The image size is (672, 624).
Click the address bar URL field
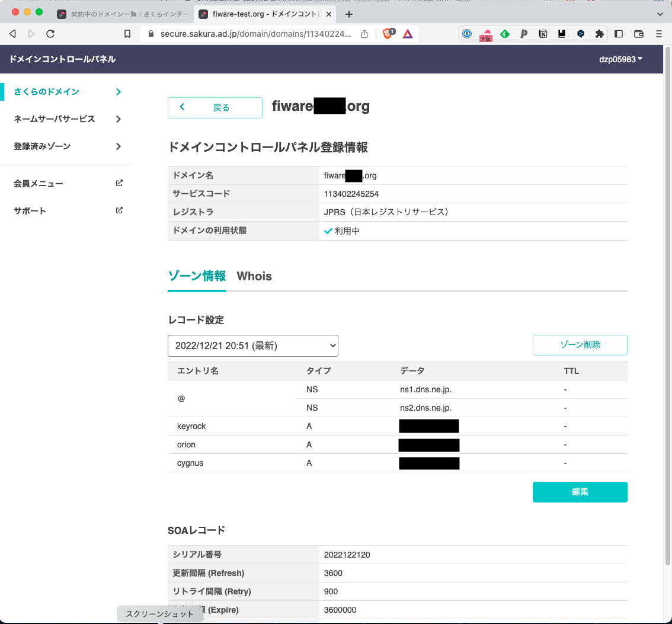pos(255,34)
